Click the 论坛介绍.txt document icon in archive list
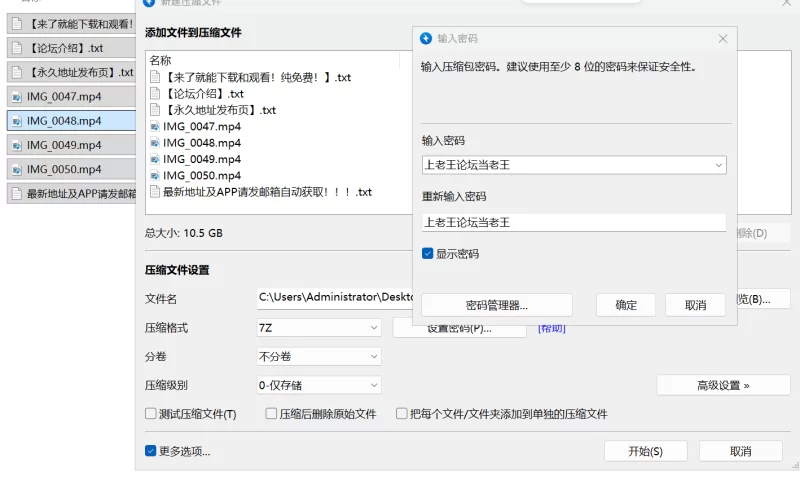800x480 pixels. (x=155, y=93)
